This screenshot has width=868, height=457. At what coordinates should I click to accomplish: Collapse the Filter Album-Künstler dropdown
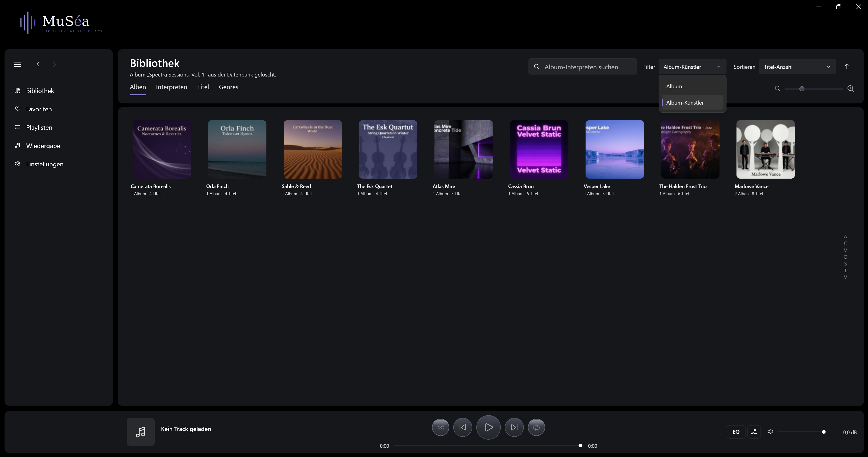(x=692, y=67)
